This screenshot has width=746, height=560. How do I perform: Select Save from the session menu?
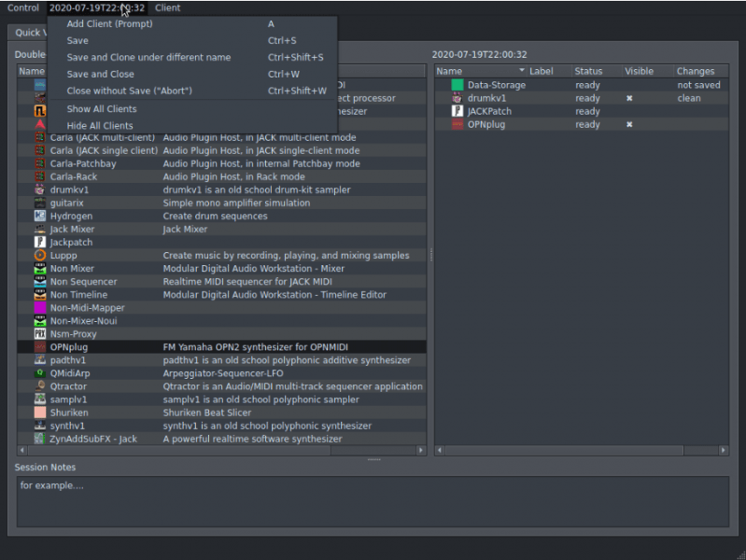192,40
